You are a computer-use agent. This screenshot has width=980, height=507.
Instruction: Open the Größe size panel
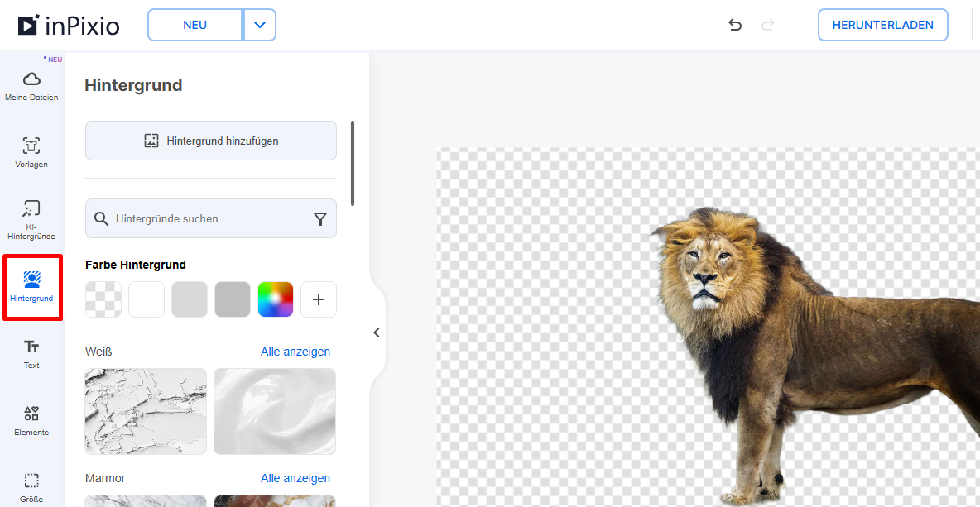pyautogui.click(x=31, y=488)
